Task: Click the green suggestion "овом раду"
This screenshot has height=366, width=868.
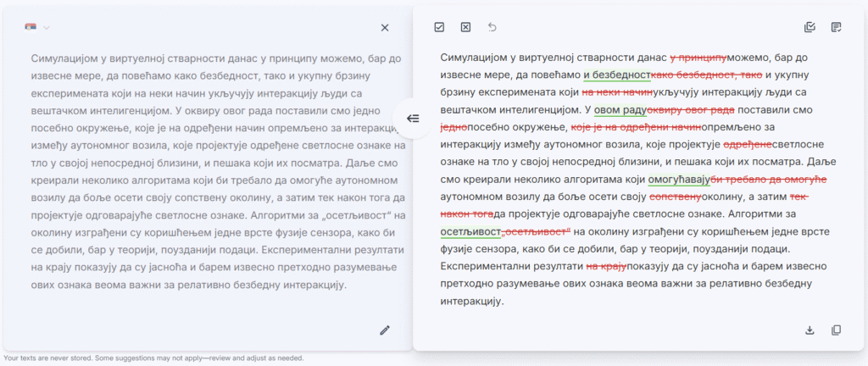Action: pos(620,109)
